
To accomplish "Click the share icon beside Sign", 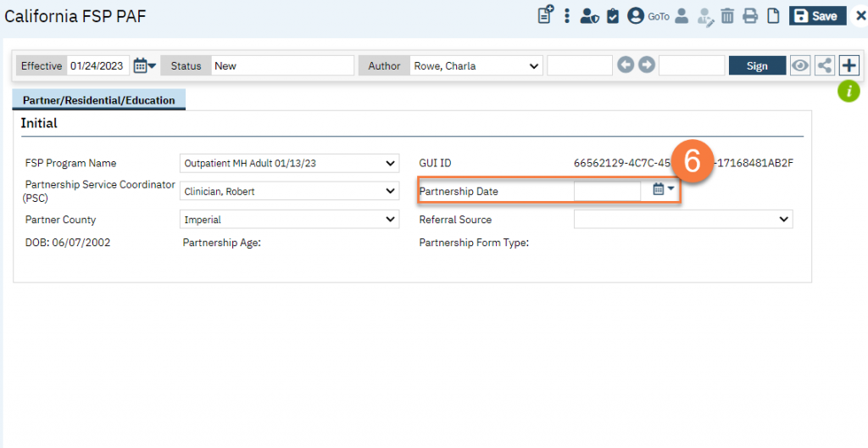I will point(824,66).
